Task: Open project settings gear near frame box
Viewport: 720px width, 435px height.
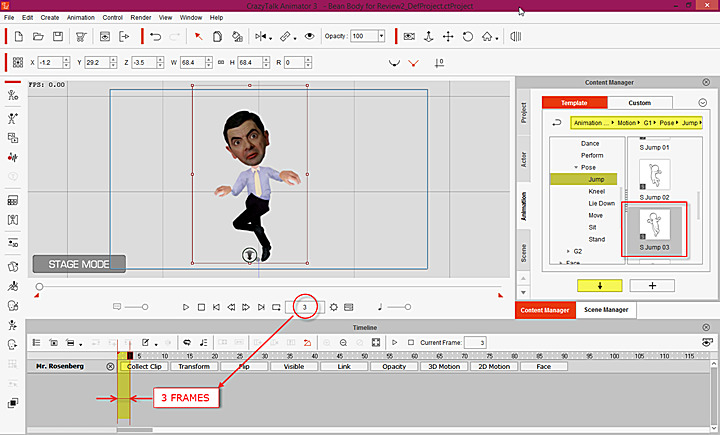Action: (334, 307)
